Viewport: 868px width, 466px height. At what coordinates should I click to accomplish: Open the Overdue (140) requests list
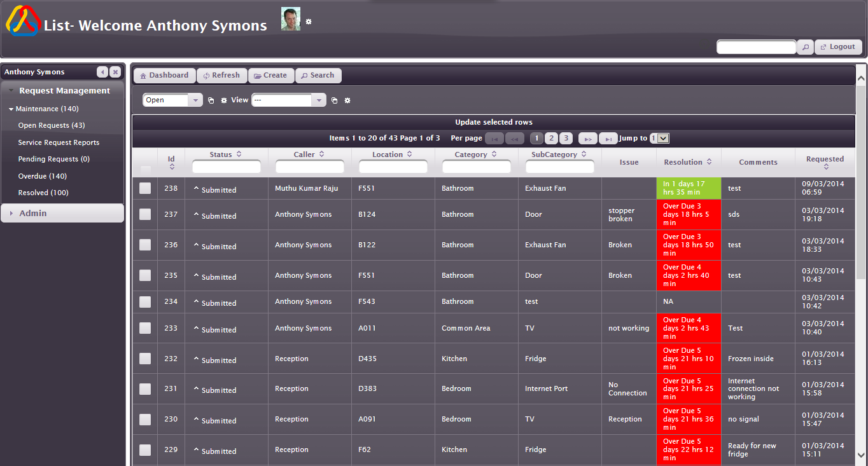tap(43, 176)
